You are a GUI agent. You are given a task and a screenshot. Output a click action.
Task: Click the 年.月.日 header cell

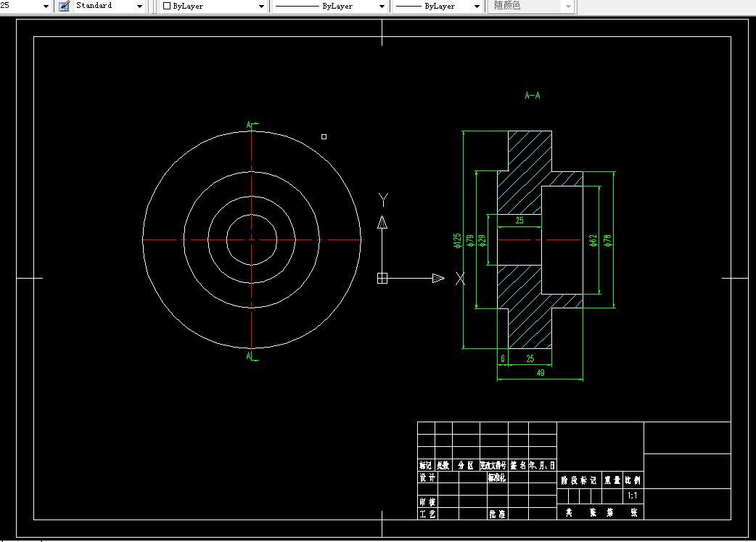point(543,465)
